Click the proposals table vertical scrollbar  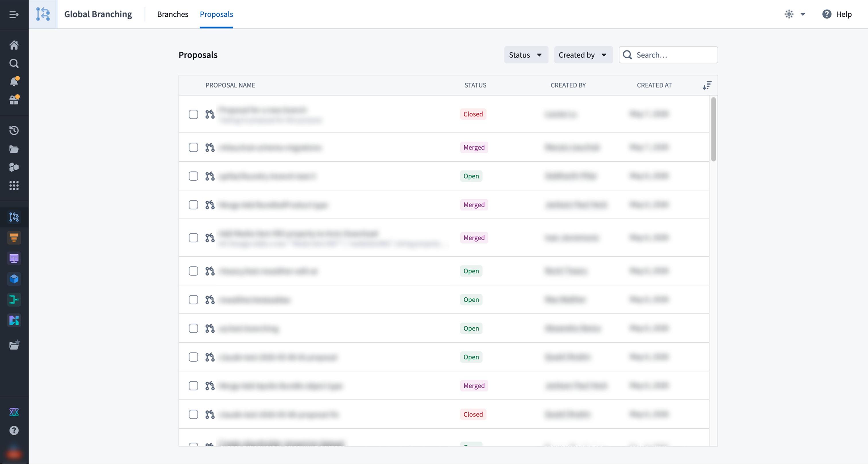point(713,130)
